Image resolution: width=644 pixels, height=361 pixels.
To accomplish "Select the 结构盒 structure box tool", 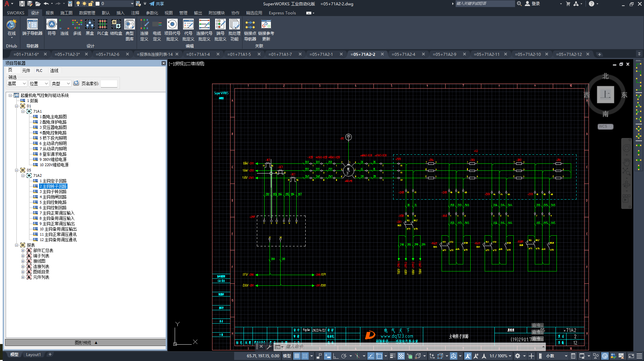I will pos(116,27).
